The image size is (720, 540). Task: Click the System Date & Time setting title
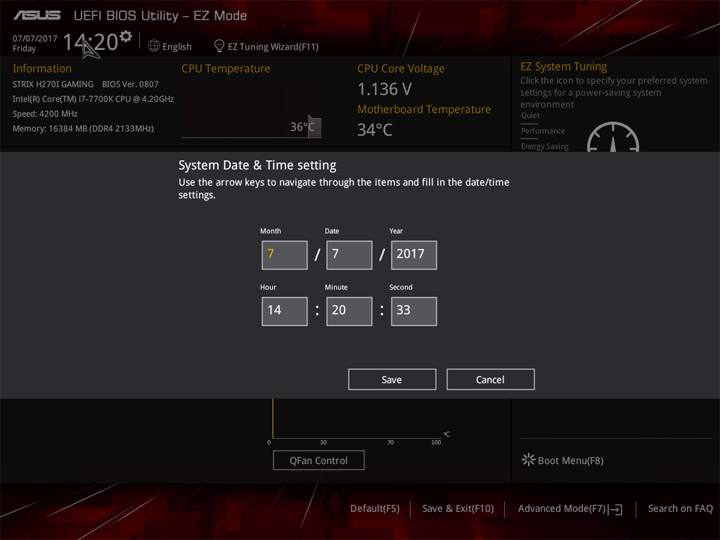coord(257,165)
